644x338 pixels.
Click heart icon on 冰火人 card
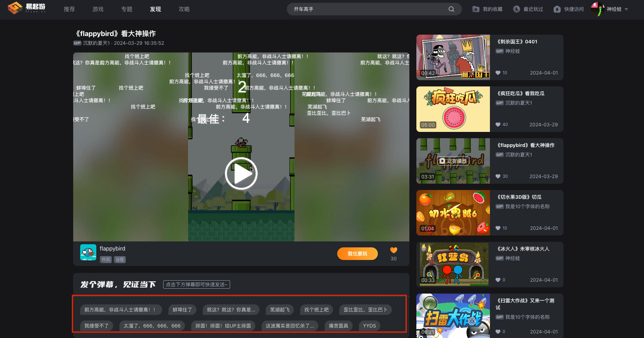coord(498,280)
